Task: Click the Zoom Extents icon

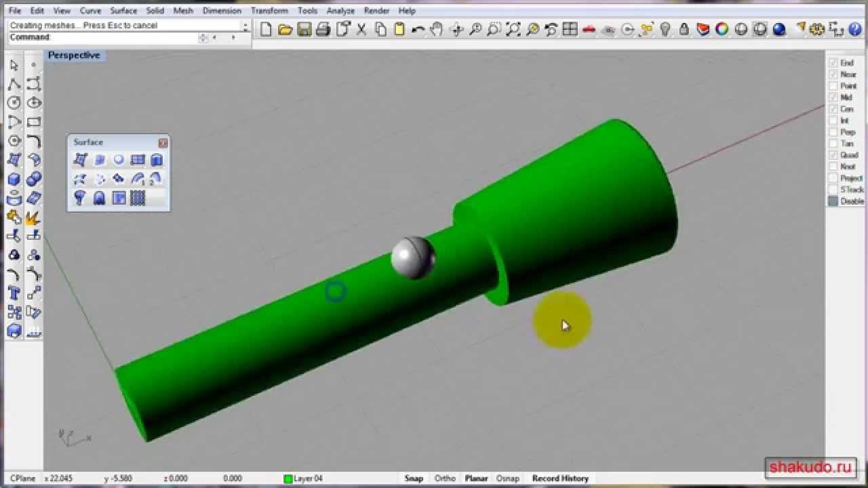Action: [x=513, y=29]
